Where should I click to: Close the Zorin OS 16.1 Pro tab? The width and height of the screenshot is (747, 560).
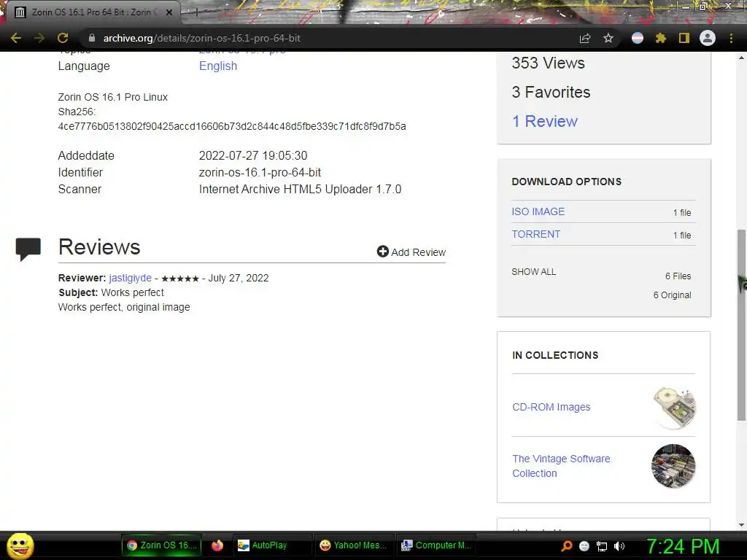pos(169,12)
